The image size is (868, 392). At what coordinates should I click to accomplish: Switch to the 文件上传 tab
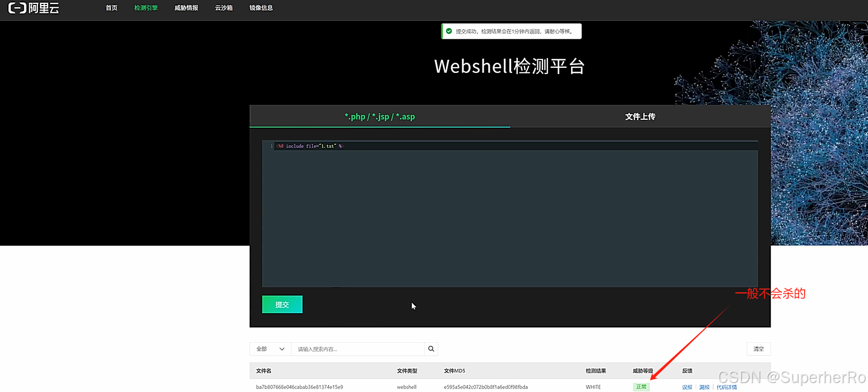pyautogui.click(x=640, y=116)
